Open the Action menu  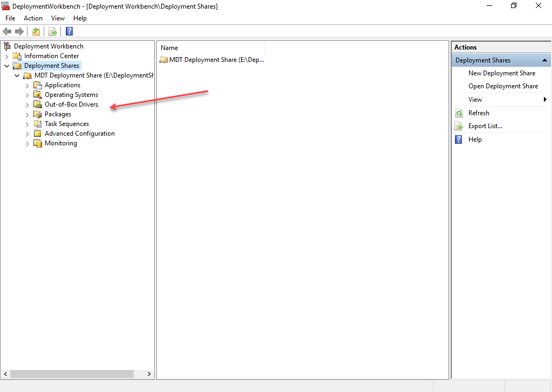(33, 18)
